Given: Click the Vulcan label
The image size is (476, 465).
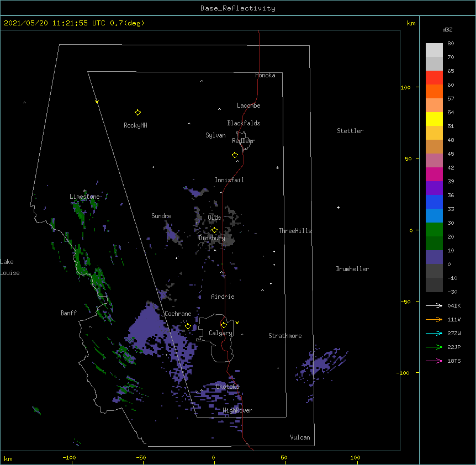Looking at the screenshot, I should tap(300, 437).
